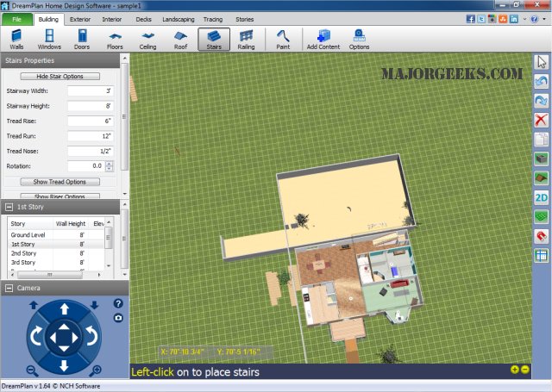
Task: Open the Options toolbar button
Action: click(359, 40)
